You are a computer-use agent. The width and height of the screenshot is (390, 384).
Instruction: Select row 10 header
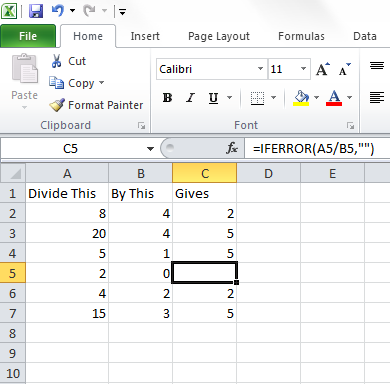(x=13, y=373)
